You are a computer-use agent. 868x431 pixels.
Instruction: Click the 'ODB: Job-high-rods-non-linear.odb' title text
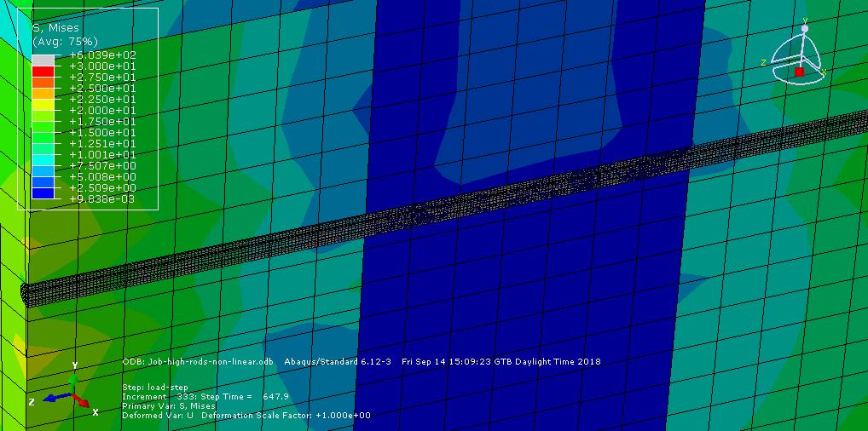click(198, 362)
